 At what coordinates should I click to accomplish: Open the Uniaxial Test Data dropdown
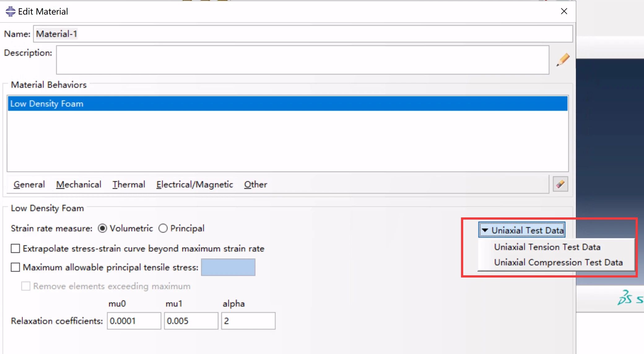[x=522, y=230]
